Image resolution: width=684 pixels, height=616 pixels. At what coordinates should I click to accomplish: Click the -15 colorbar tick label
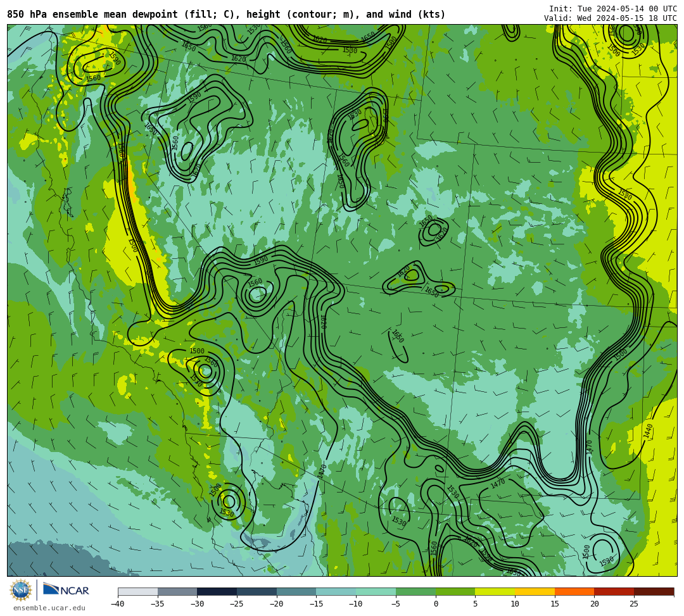coord(316,604)
